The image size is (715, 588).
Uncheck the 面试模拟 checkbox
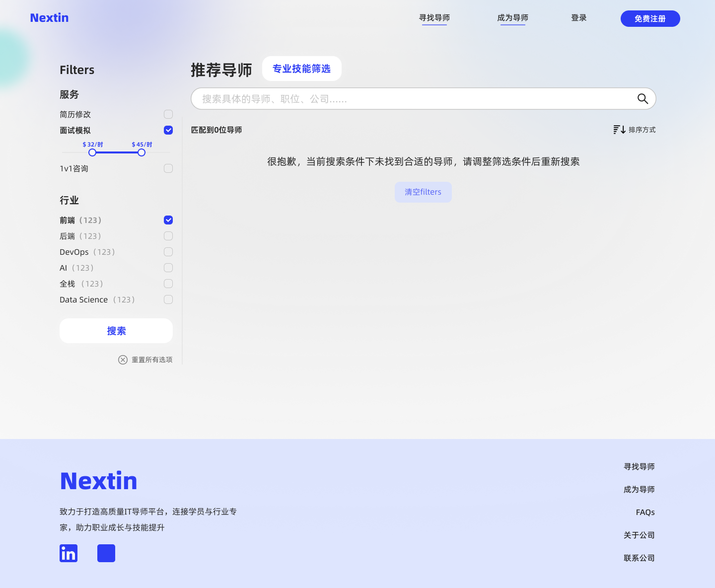[168, 130]
